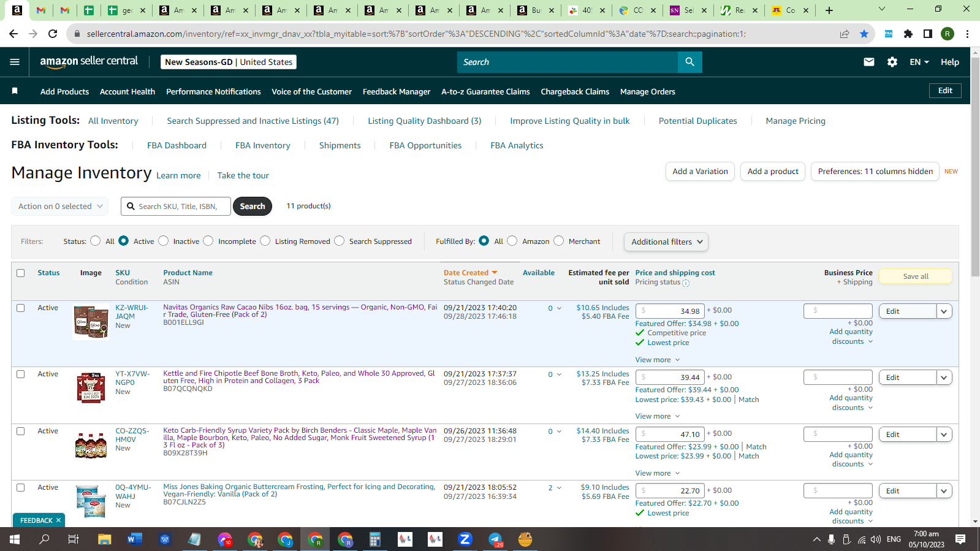The width and height of the screenshot is (980, 551).
Task: Click the pricing status info icon
Action: point(686,283)
